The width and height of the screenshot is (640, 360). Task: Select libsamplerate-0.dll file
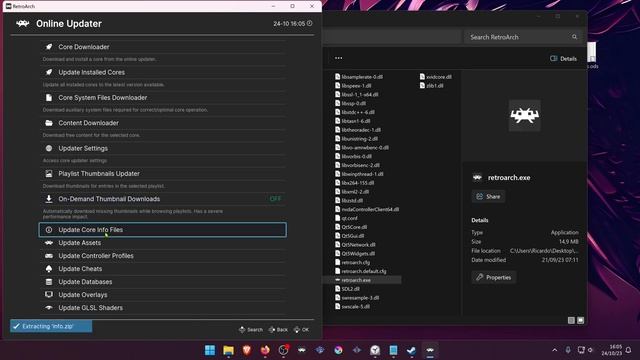[x=359, y=77]
